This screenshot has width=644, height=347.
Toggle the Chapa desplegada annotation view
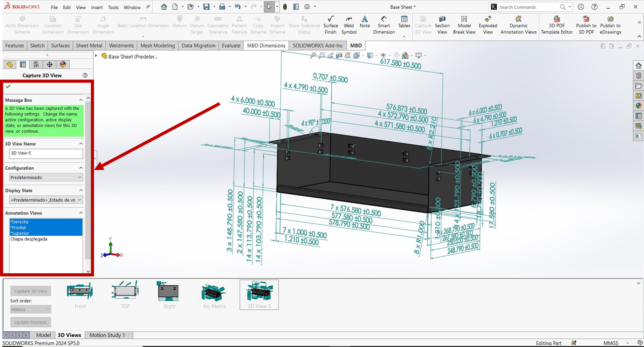29,239
